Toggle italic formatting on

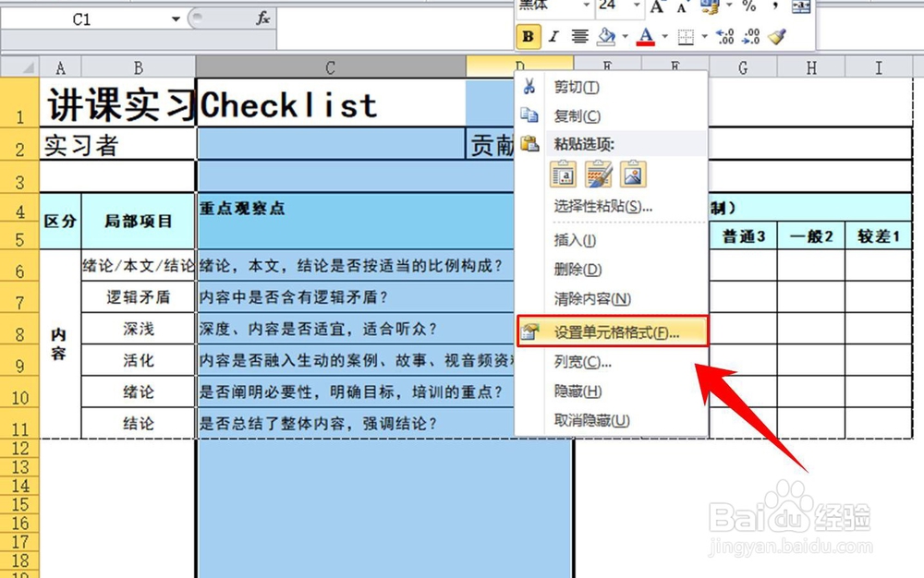(x=553, y=37)
